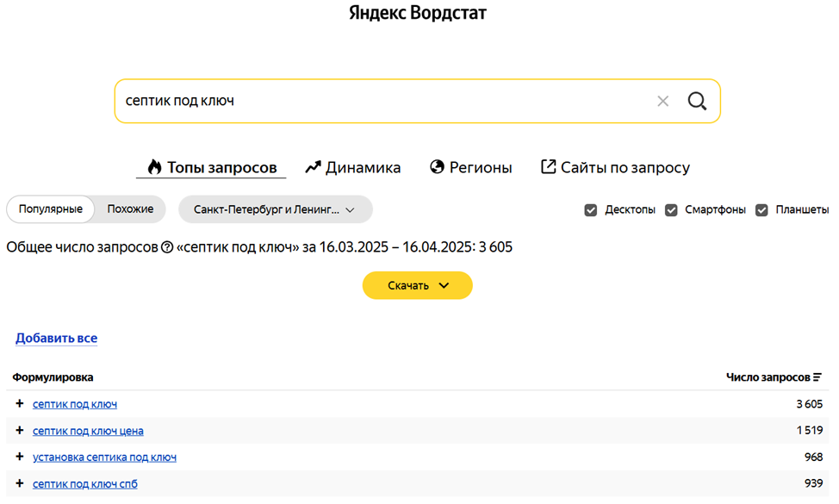Click the question mark help icon

pyautogui.click(x=167, y=247)
